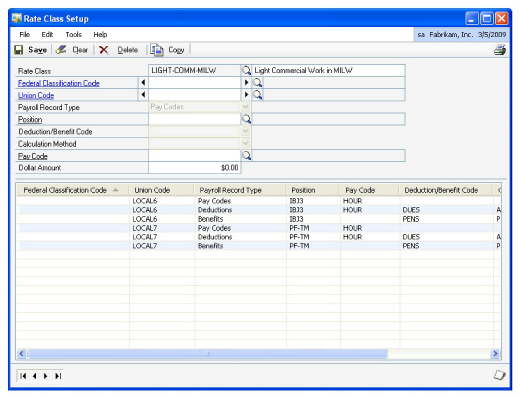The width and height of the screenshot is (520, 398).
Task: Click the Position link label
Action: tap(30, 119)
